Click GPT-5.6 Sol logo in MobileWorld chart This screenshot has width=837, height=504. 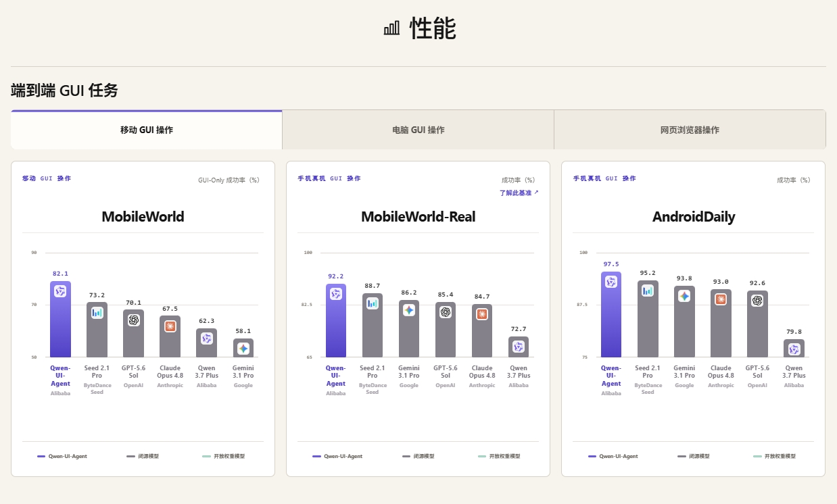(133, 320)
